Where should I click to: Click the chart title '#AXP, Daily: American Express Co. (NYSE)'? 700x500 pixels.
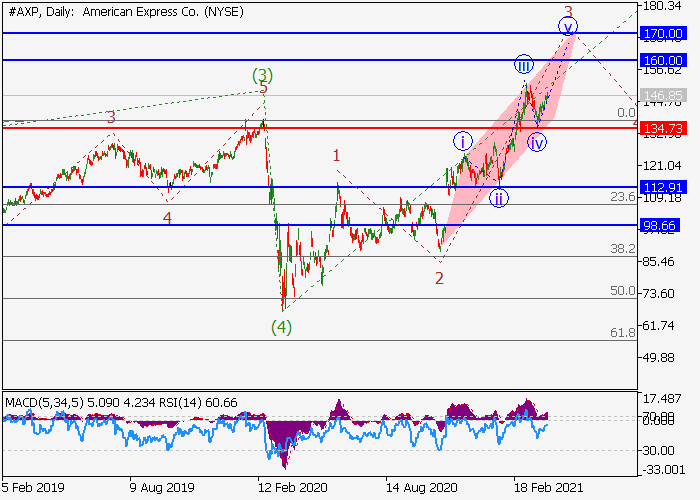(x=126, y=12)
